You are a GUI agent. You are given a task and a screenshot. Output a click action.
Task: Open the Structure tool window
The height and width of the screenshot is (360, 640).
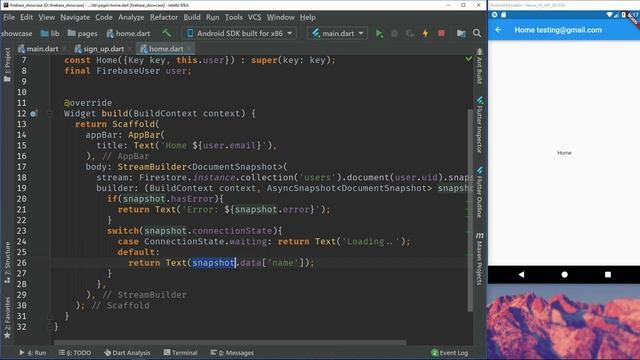point(7,262)
